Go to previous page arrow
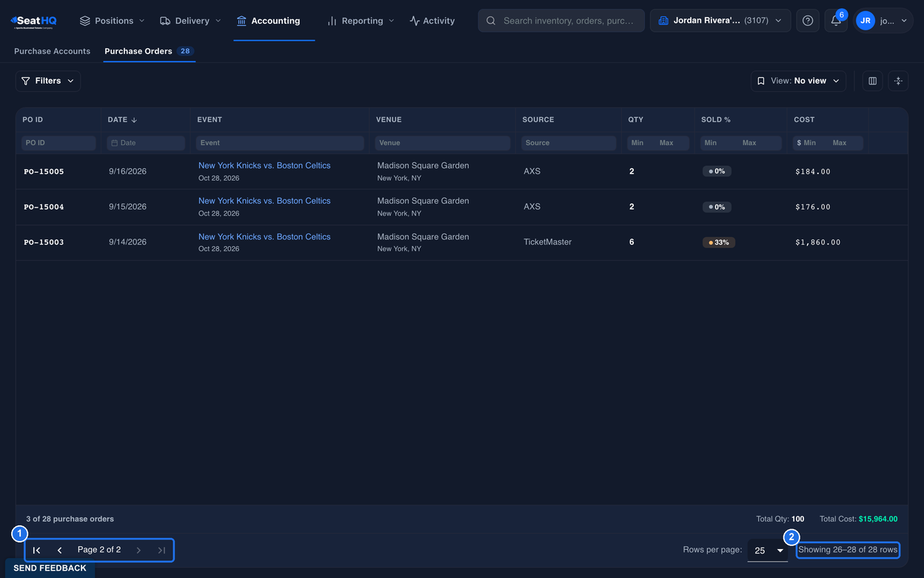This screenshot has width=924, height=578. (60, 550)
